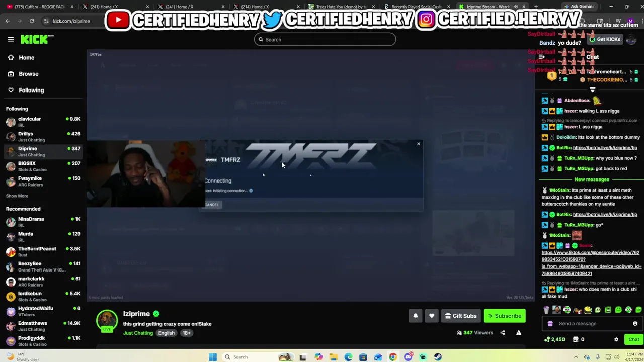This screenshot has height=362, width=644.
Task: Open Prodigyddk recommended channel
Action: point(43,341)
